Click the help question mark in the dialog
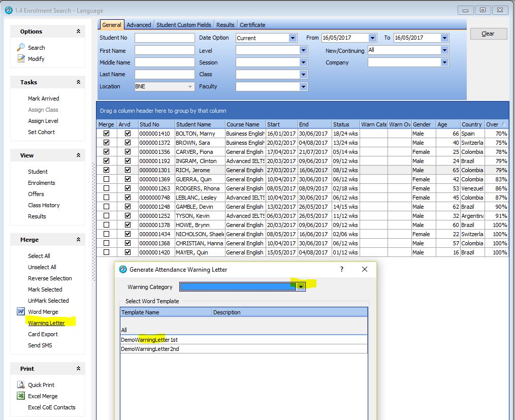The width and height of the screenshot is (515, 420). click(341, 269)
